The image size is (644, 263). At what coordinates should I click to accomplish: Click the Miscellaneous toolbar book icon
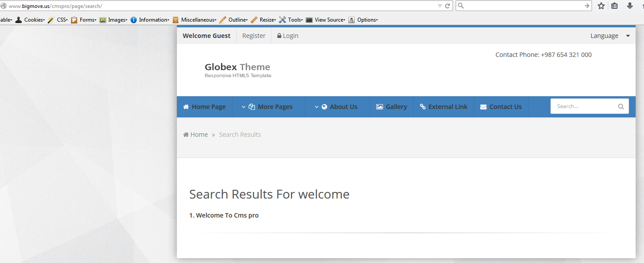point(176,20)
